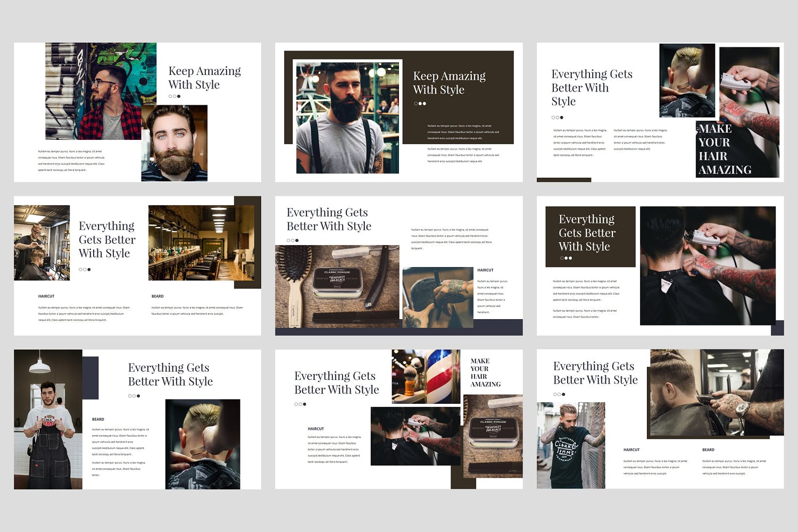Click pagination dots under barber pole slide title

[x=300, y=404]
